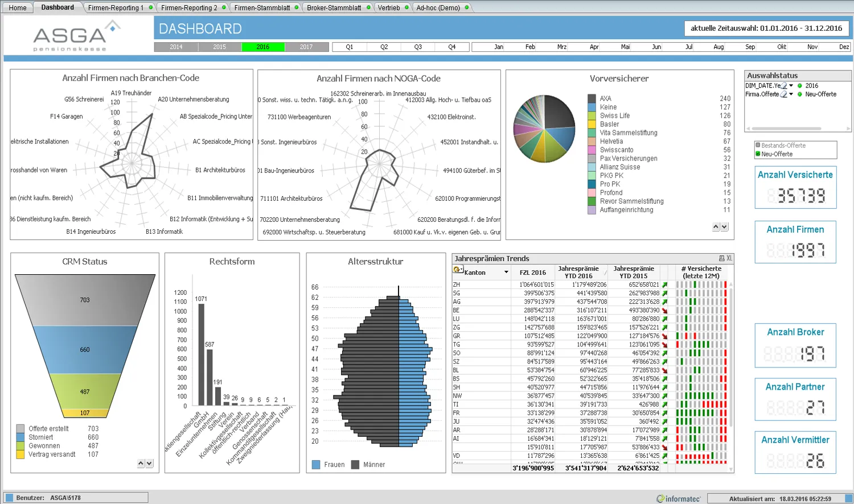Select the ZH canton row label
The height and width of the screenshot is (504, 854).
point(457,285)
